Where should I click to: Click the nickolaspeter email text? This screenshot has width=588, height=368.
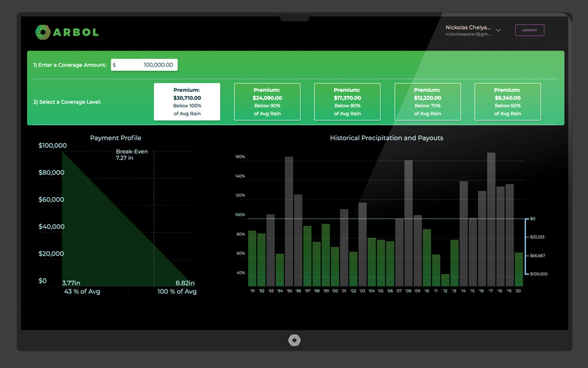[x=468, y=34]
